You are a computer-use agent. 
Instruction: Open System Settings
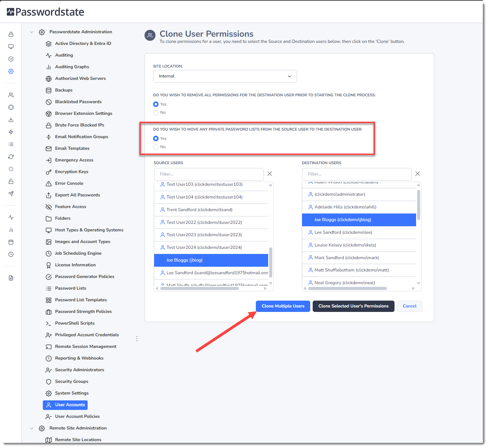(x=72, y=393)
